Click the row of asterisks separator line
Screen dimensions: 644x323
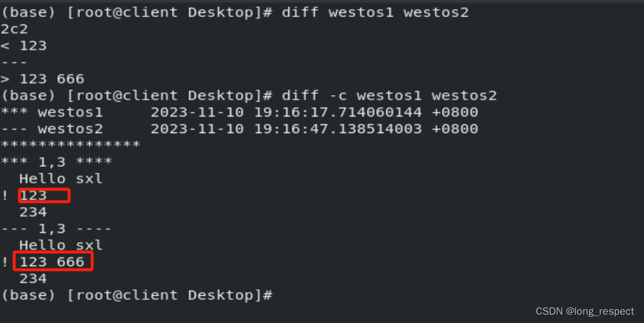point(70,145)
